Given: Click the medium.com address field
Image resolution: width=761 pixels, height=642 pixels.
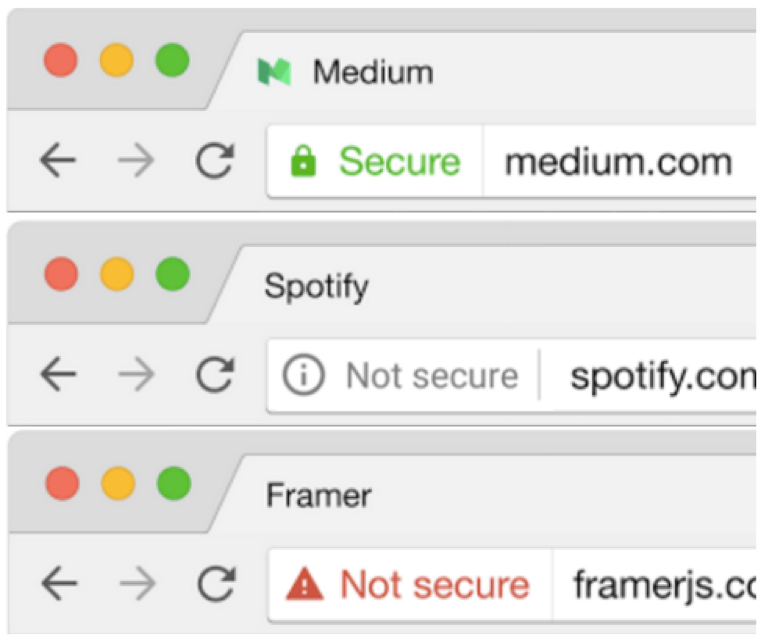Looking at the screenshot, I should tap(618, 161).
